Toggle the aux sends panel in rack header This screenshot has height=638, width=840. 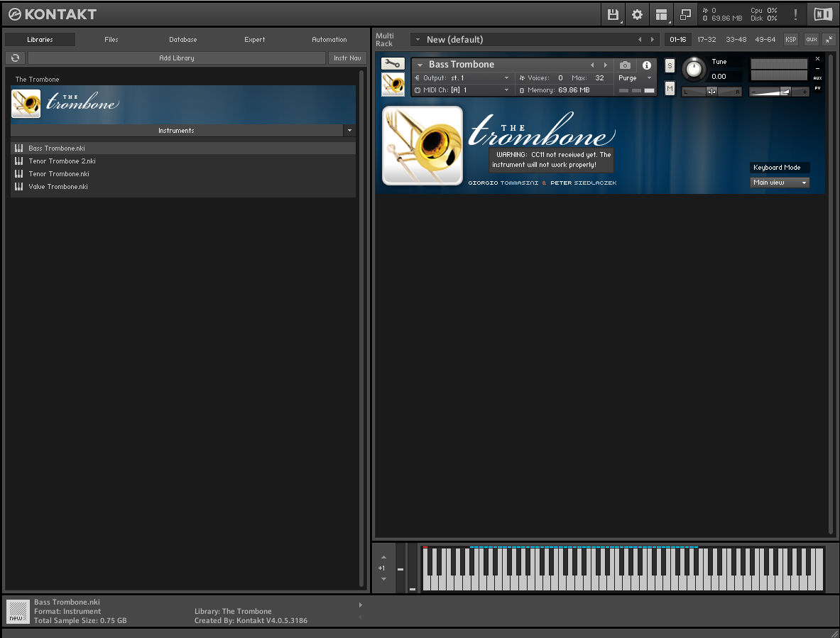pos(812,39)
